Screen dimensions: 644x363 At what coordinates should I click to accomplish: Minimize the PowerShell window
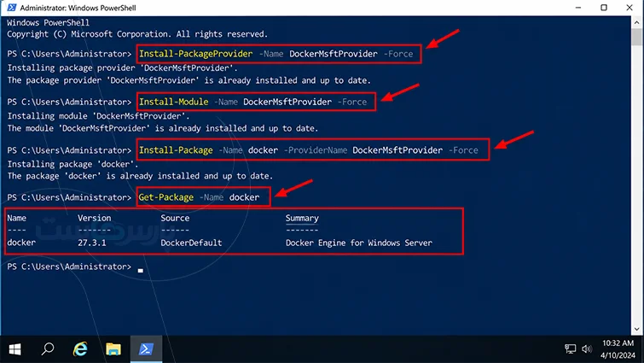point(578,8)
